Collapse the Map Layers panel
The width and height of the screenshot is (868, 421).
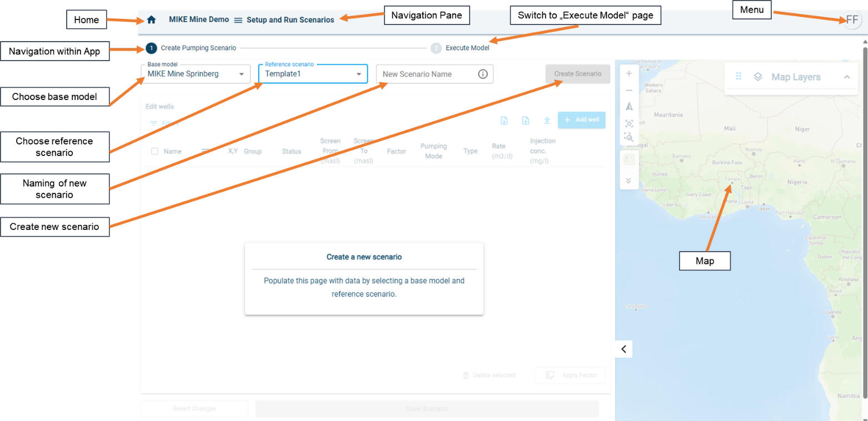(x=846, y=77)
